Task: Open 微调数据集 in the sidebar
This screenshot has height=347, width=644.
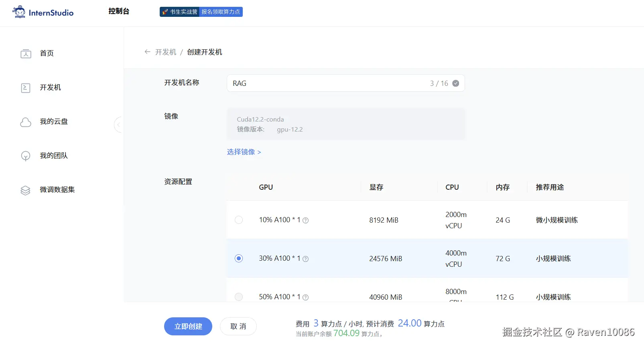Action: click(57, 190)
